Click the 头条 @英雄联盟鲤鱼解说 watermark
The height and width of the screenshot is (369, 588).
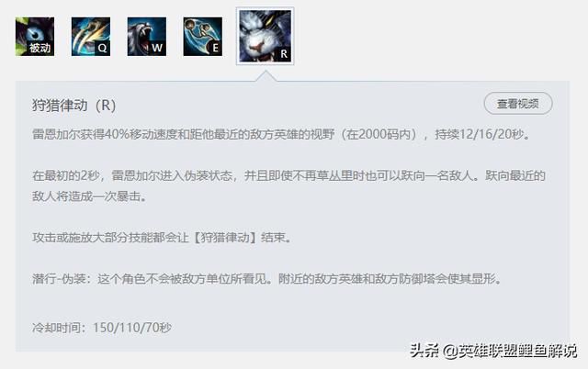click(493, 351)
